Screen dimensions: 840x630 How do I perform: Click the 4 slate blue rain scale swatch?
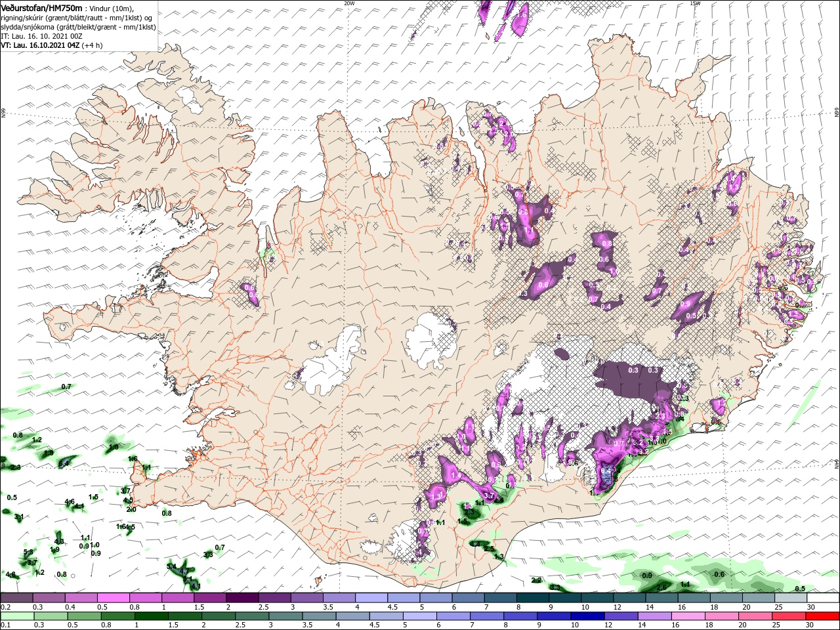[x=352, y=616]
